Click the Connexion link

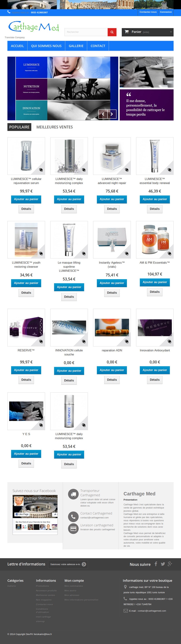[x=166, y=12]
